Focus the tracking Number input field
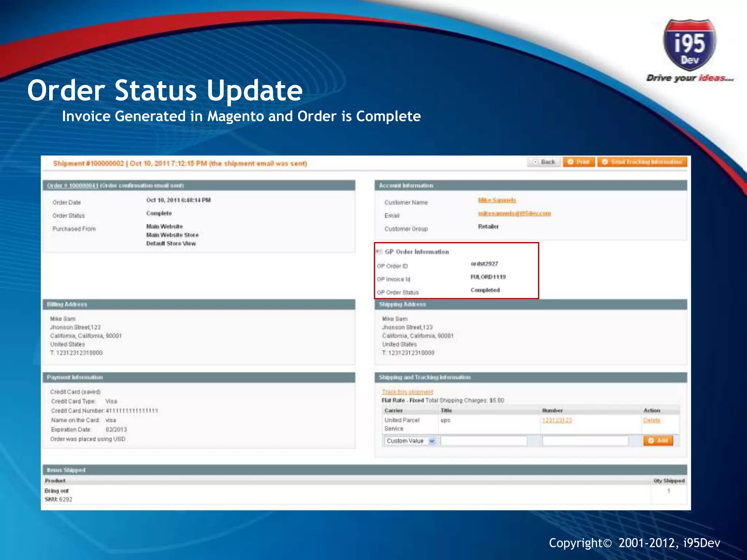Screen dimensions: 747x560 pos(585,441)
